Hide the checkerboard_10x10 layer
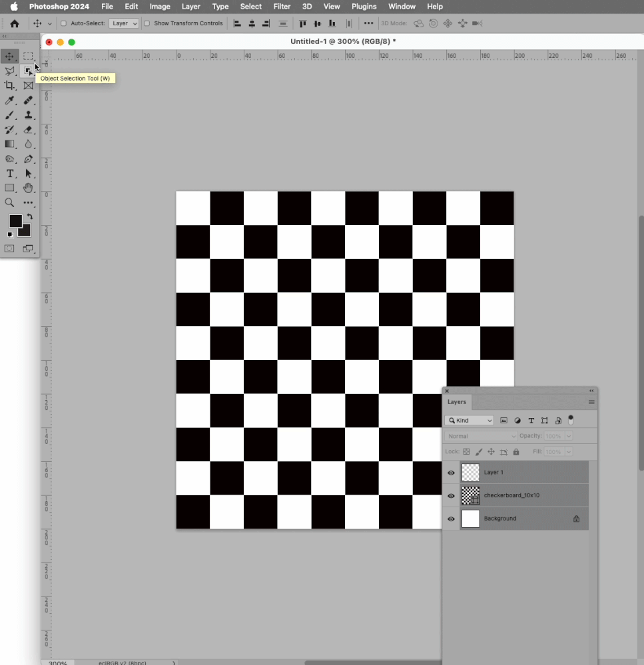The width and height of the screenshot is (644, 665). click(x=451, y=496)
